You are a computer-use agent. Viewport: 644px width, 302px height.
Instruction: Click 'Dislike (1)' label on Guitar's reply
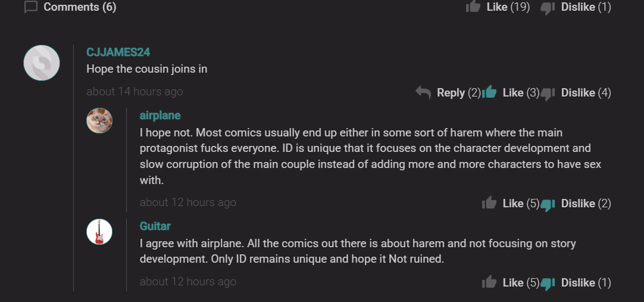click(x=586, y=282)
